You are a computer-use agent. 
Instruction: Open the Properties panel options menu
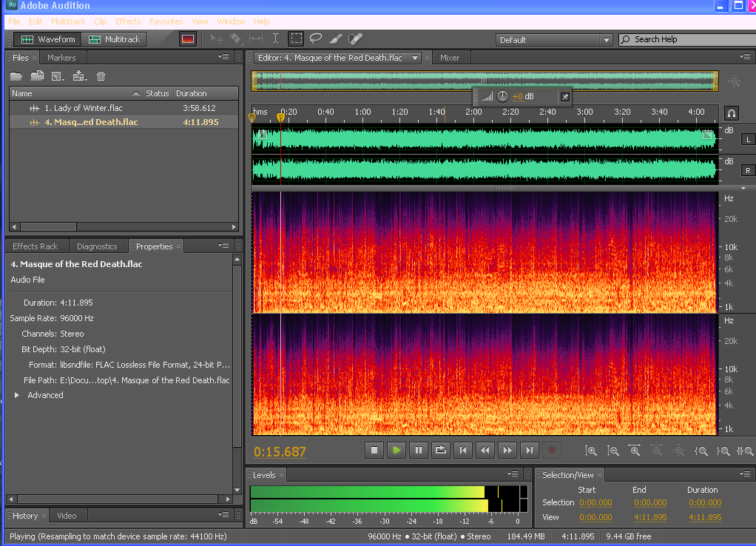(223, 246)
